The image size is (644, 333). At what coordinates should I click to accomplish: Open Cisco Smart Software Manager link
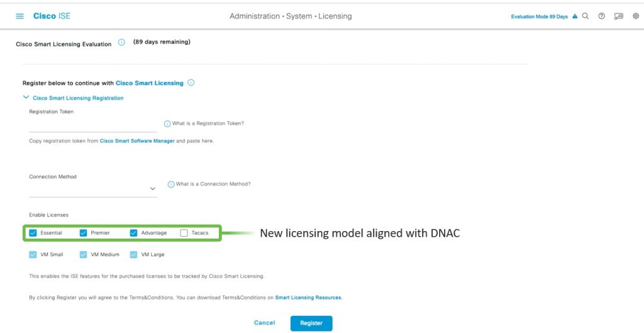(137, 141)
